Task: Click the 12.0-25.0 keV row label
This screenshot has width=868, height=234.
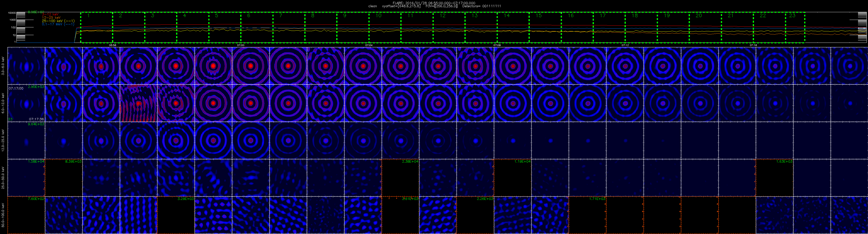Action: 3,140
